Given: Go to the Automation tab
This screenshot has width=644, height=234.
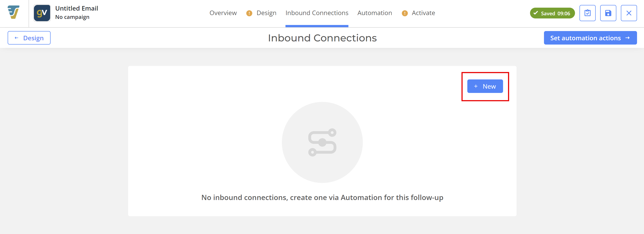Looking at the screenshot, I should click(x=374, y=13).
